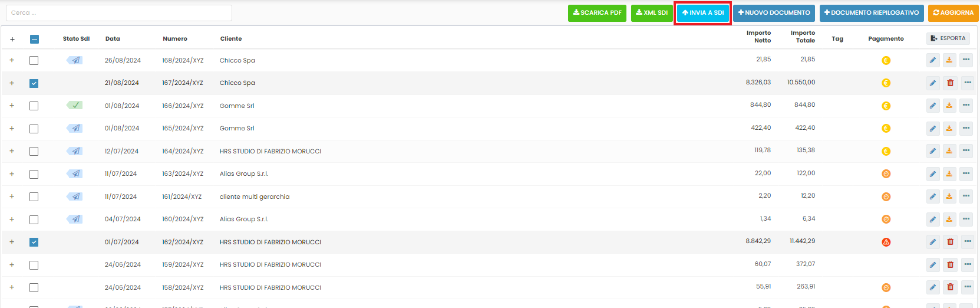Sort table by Data column header
The height and width of the screenshot is (308, 980).
click(x=113, y=39)
